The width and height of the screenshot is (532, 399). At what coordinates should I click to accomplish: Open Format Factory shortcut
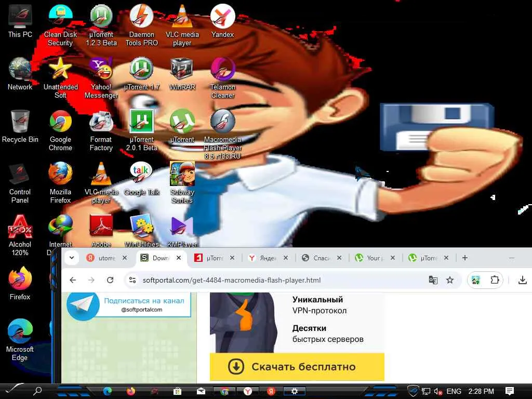click(x=101, y=130)
